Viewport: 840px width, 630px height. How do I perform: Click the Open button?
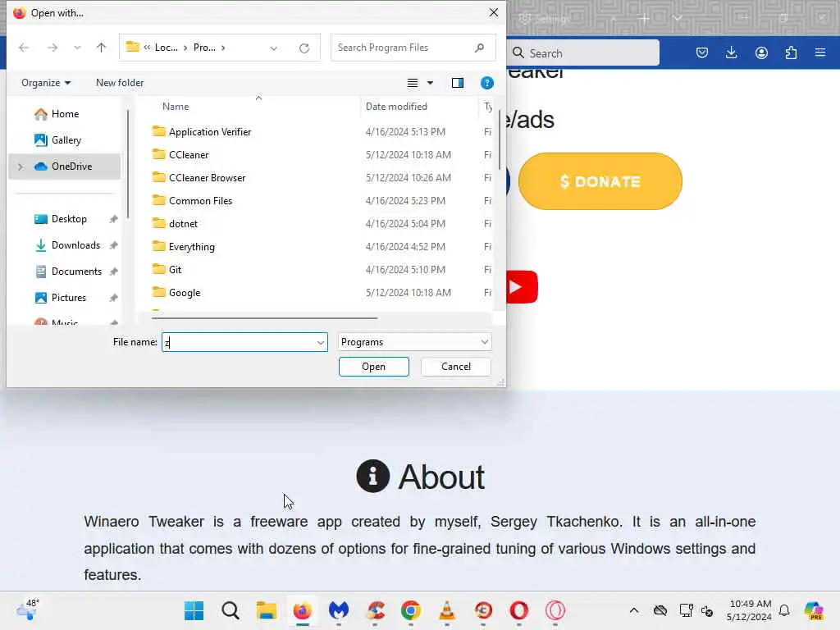[373, 367]
